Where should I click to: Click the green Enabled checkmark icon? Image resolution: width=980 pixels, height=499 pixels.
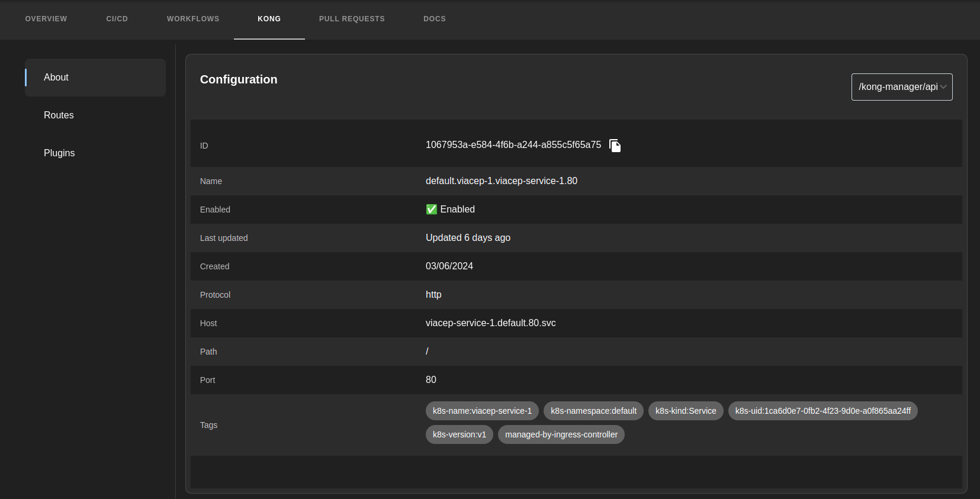(432, 210)
